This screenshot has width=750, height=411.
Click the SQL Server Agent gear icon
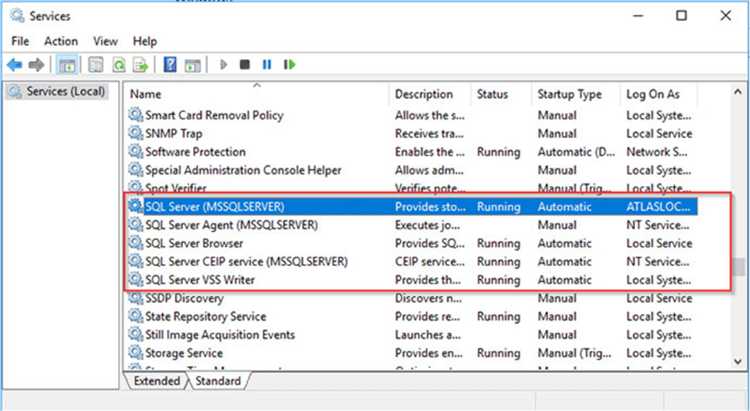click(x=136, y=224)
